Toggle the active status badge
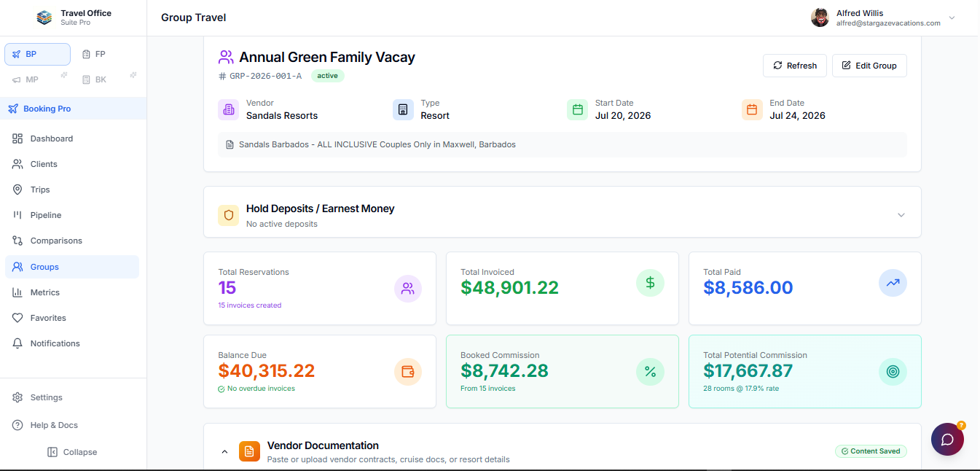 click(x=327, y=75)
